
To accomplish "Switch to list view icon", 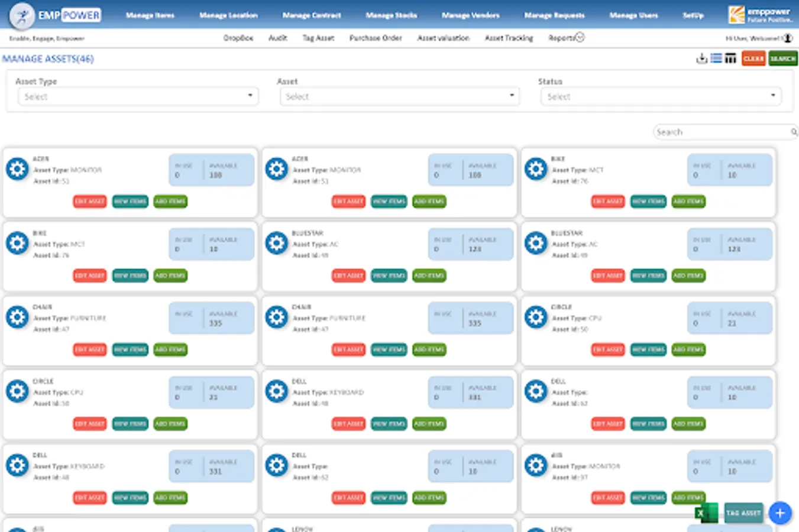I will (x=716, y=59).
